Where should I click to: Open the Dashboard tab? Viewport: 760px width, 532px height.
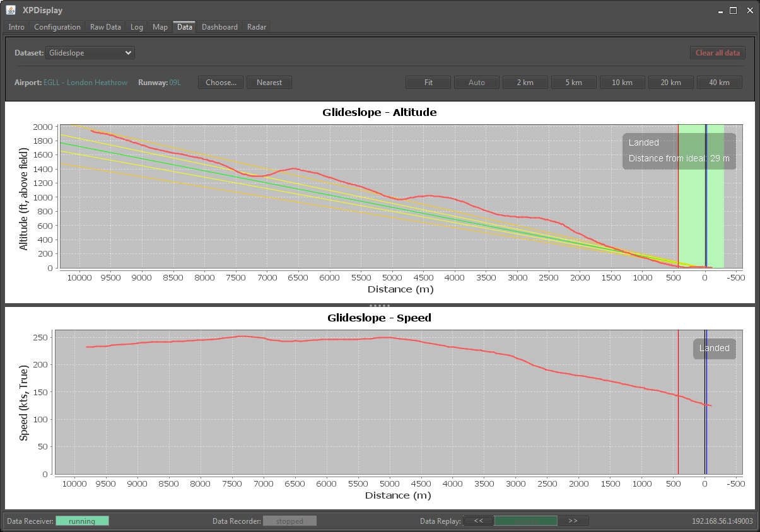coord(219,27)
